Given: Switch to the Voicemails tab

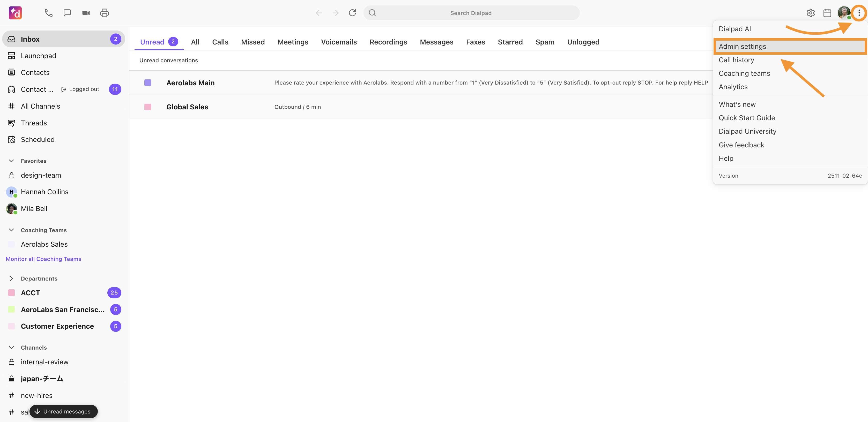Looking at the screenshot, I should coord(339,42).
